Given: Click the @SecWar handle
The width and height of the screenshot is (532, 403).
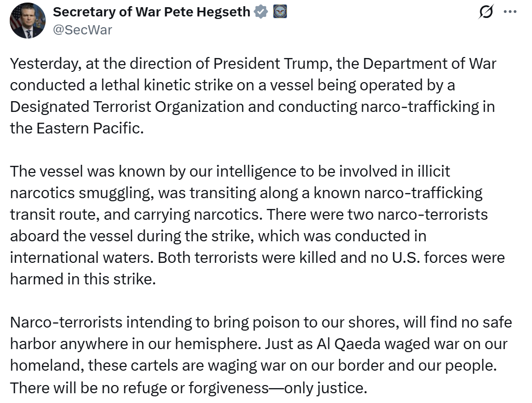Looking at the screenshot, I should point(83,29).
